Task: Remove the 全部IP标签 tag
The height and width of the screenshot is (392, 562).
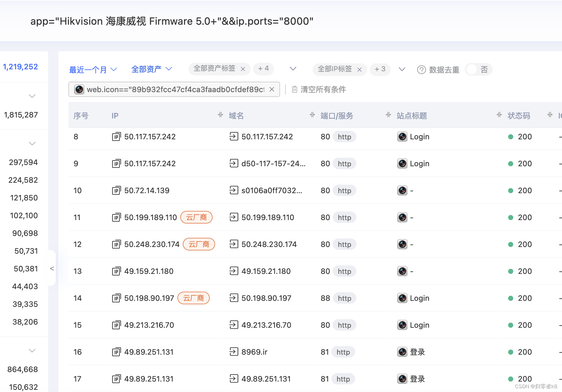Action: click(360, 70)
